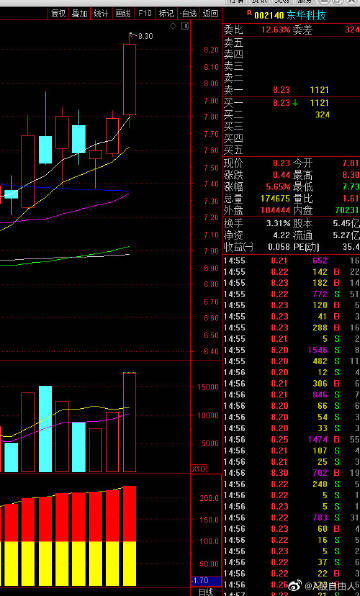Click the stock name 东华科技
The height and width of the screenshot is (596, 360).
tap(306, 16)
